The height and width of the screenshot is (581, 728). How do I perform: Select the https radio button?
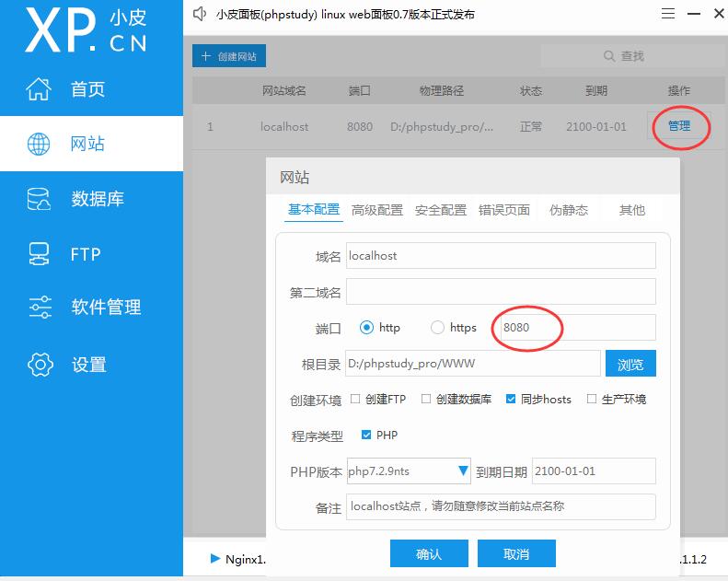(x=437, y=328)
